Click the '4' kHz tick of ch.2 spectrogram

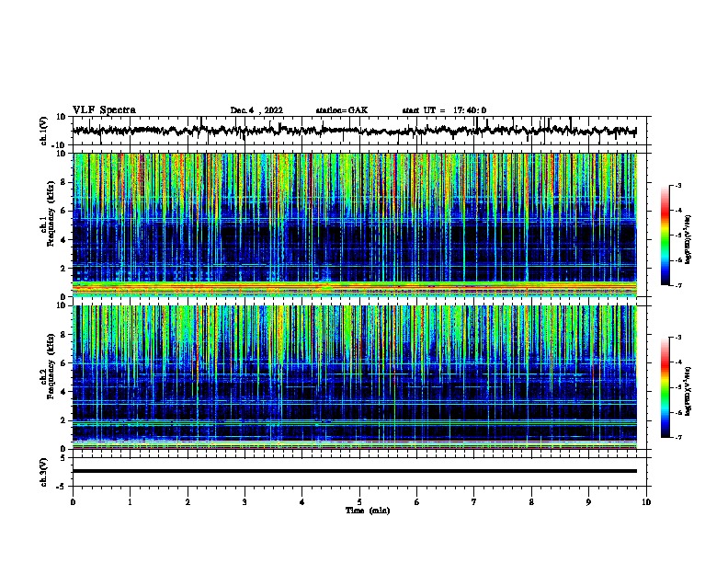(64, 392)
